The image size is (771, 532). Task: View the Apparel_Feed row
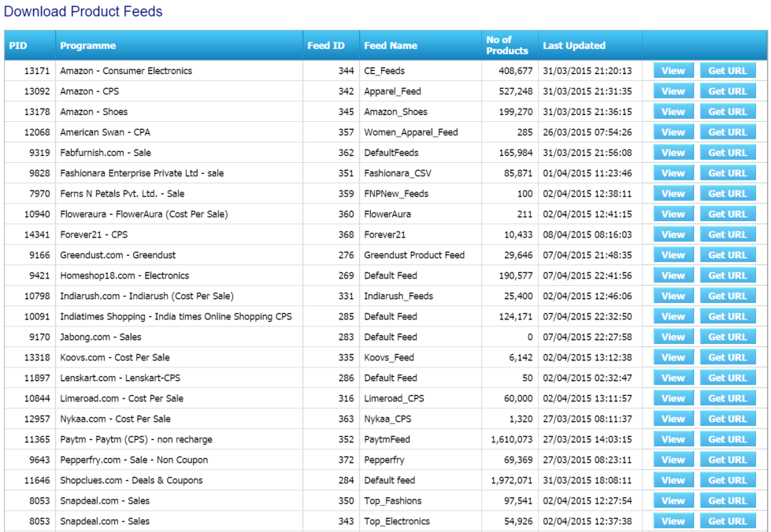pyautogui.click(x=673, y=91)
